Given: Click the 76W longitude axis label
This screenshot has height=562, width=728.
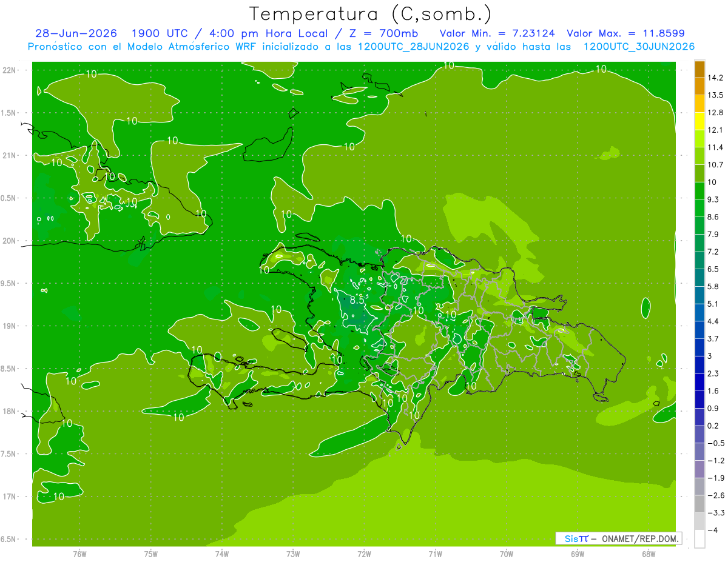Looking at the screenshot, I should pos(79,554).
